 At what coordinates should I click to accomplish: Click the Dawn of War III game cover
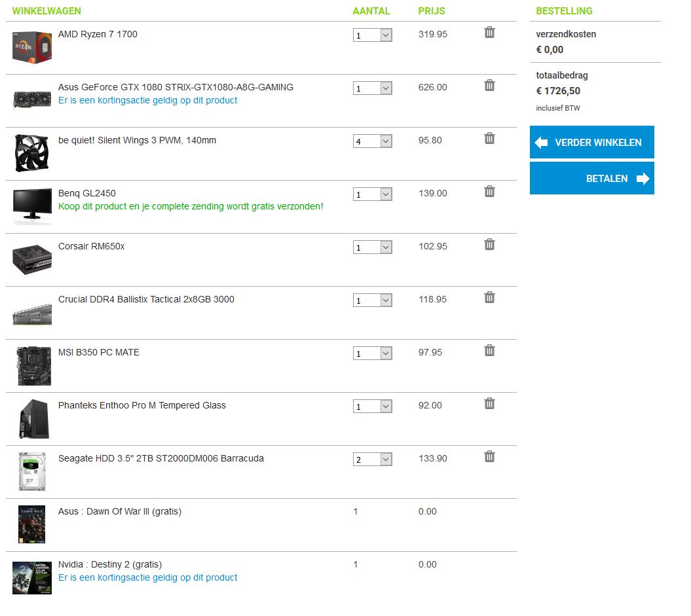31,524
